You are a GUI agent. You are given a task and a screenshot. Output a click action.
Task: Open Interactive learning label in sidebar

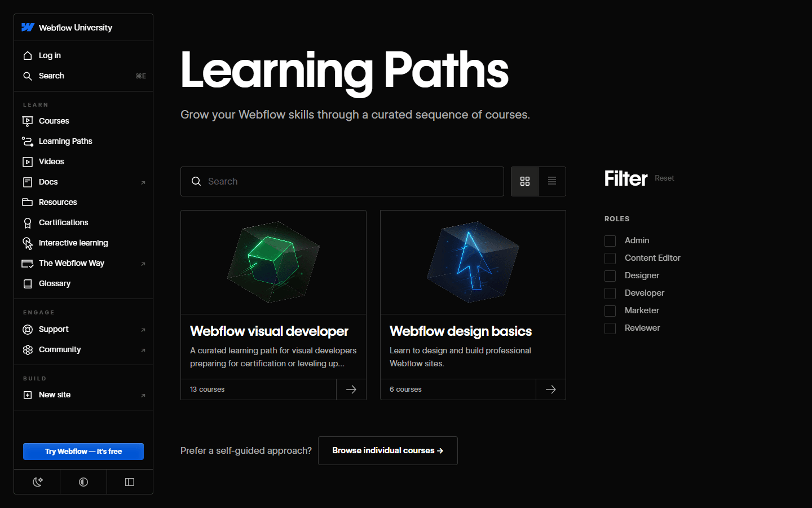click(x=73, y=243)
